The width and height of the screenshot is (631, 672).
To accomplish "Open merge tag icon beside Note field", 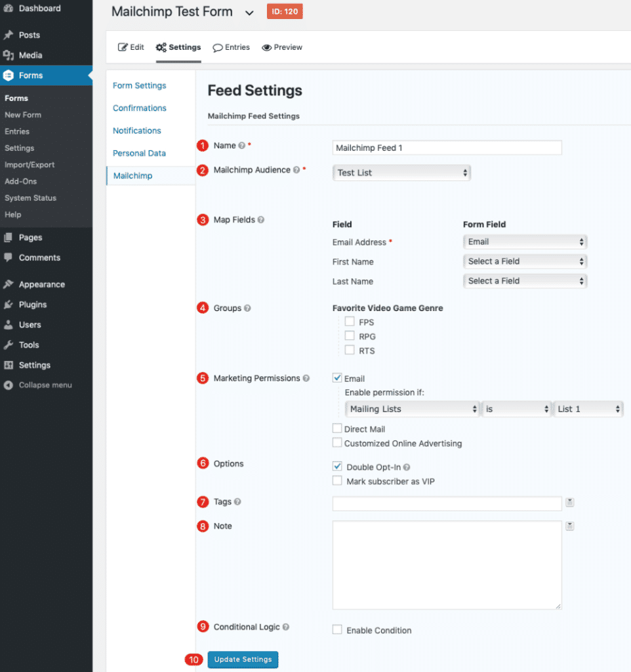I will pos(570,526).
